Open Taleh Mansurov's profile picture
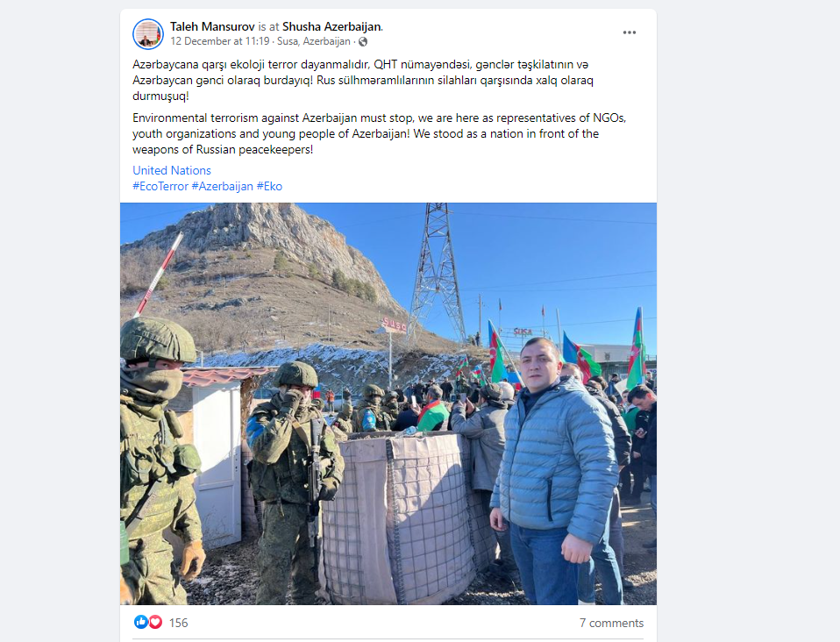The width and height of the screenshot is (840, 642). [148, 33]
